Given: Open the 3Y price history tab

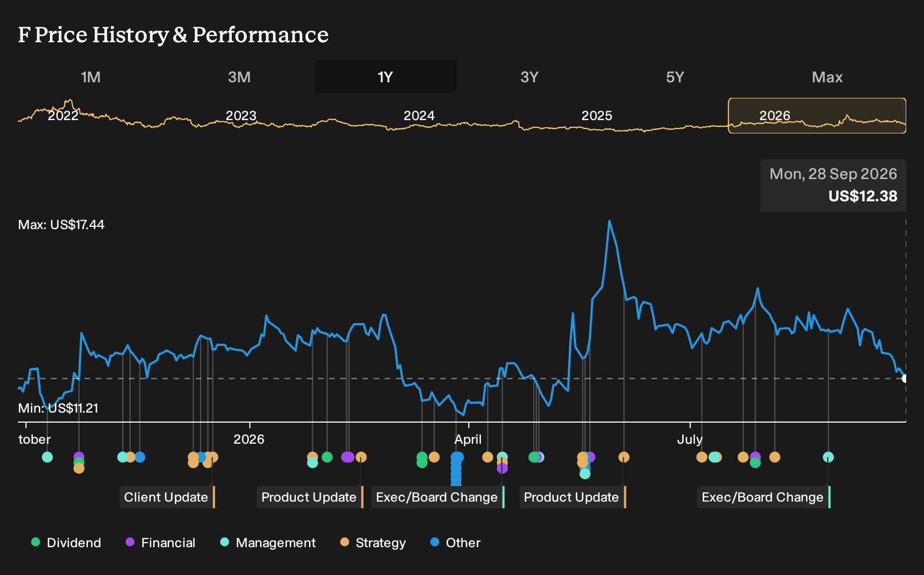Looking at the screenshot, I should tap(529, 77).
